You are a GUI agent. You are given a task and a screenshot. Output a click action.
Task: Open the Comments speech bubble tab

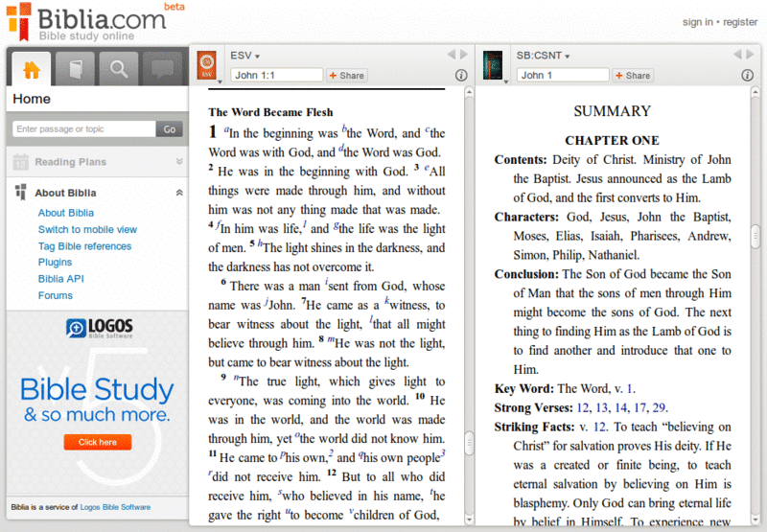pos(164,68)
